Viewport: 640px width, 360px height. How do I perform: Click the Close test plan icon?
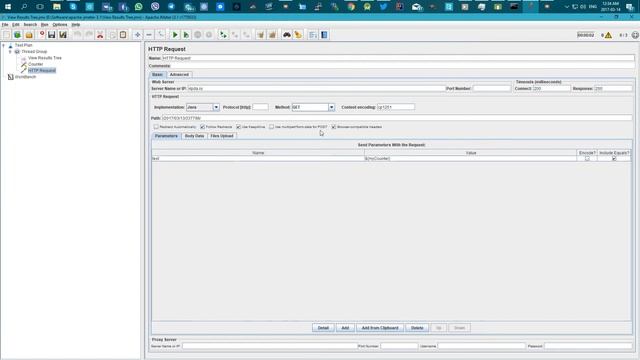click(42, 35)
